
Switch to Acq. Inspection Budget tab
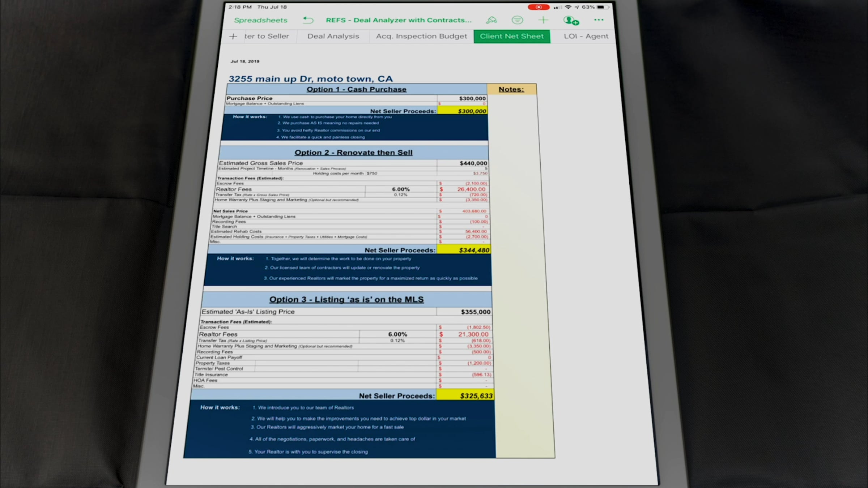point(421,36)
